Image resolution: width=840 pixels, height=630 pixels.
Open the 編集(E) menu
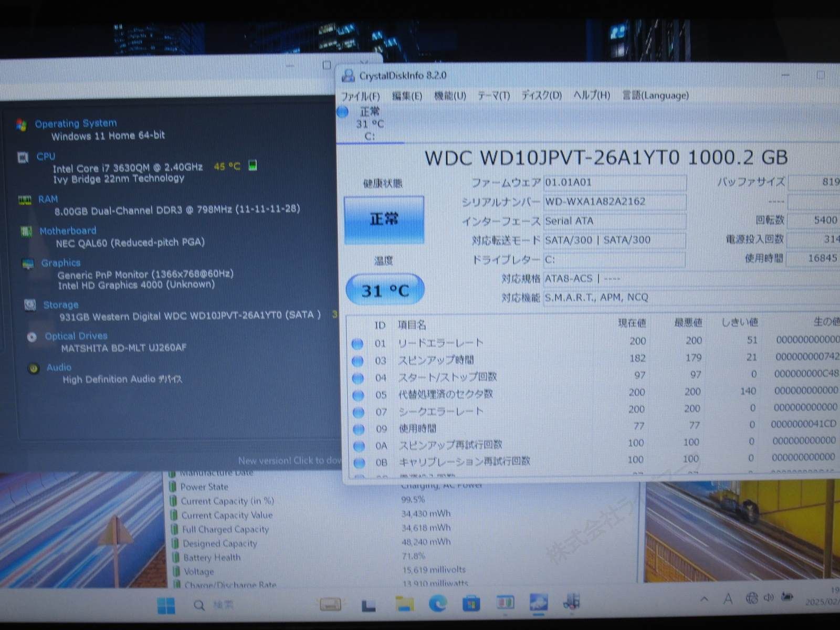pyautogui.click(x=407, y=96)
